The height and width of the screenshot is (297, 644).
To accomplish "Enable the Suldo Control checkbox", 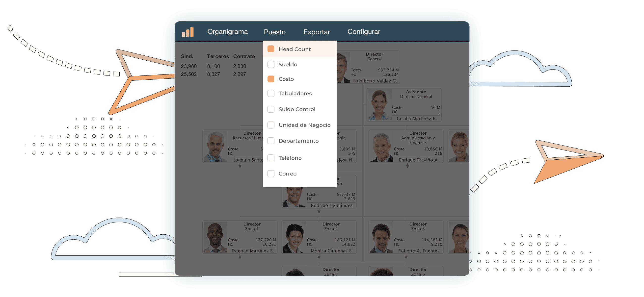I will [271, 109].
